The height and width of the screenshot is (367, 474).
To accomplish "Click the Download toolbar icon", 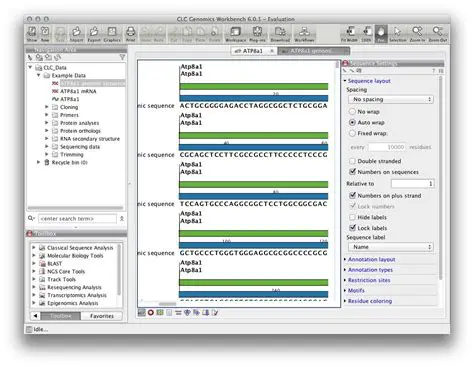I will tap(280, 34).
